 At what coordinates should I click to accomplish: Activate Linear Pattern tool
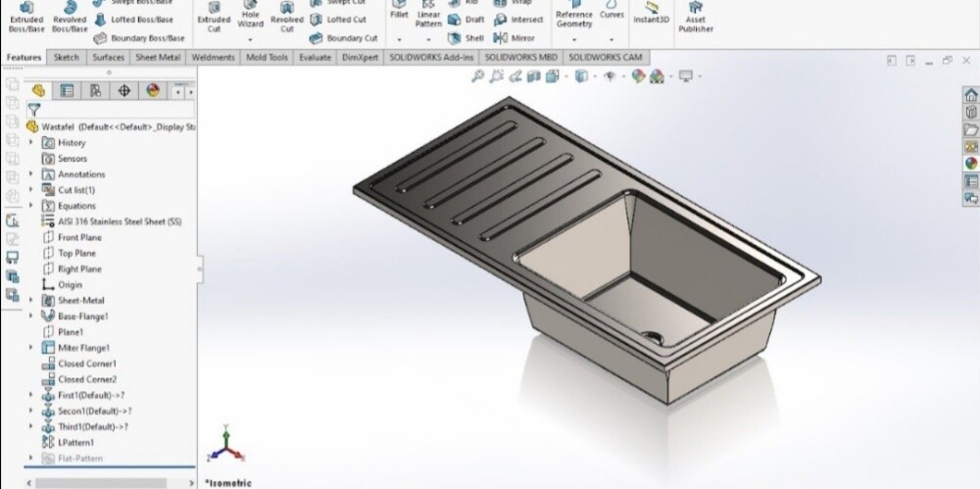pos(428,15)
